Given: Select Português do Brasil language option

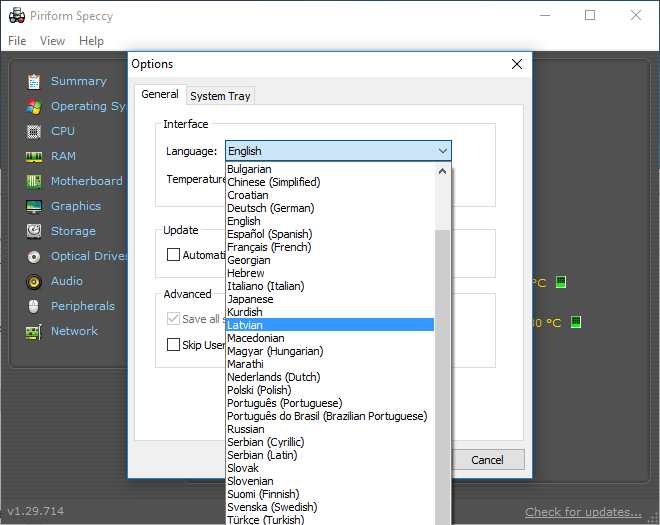Looking at the screenshot, I should pyautogui.click(x=330, y=416).
